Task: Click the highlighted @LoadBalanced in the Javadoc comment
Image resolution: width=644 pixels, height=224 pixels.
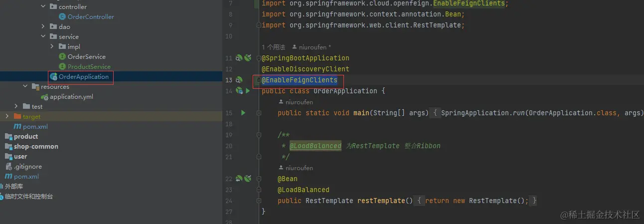Action: pos(316,146)
